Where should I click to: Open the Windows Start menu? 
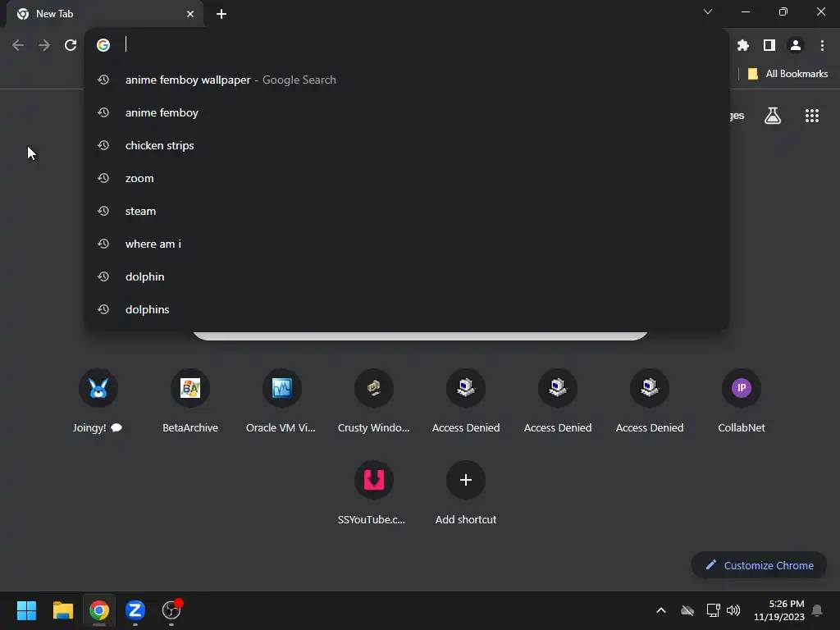click(26, 610)
